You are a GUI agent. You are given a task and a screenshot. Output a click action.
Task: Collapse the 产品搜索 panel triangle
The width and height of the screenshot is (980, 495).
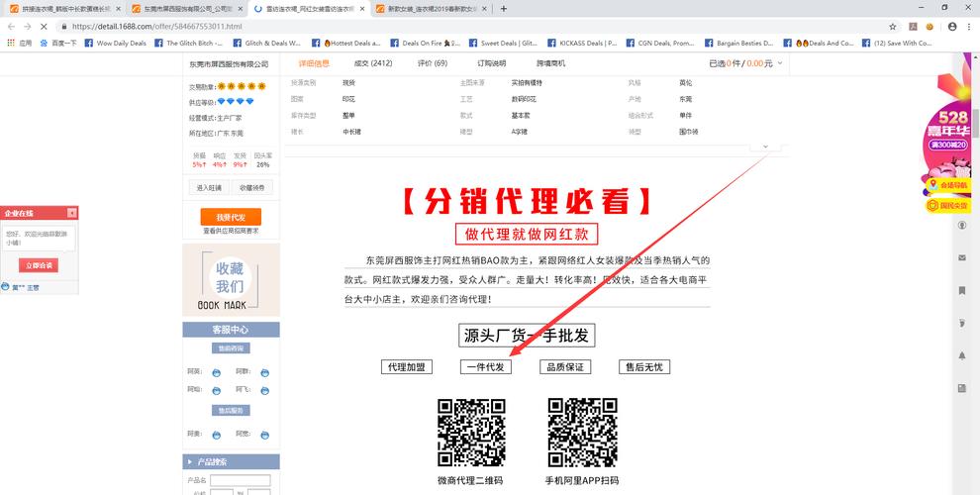coord(190,462)
